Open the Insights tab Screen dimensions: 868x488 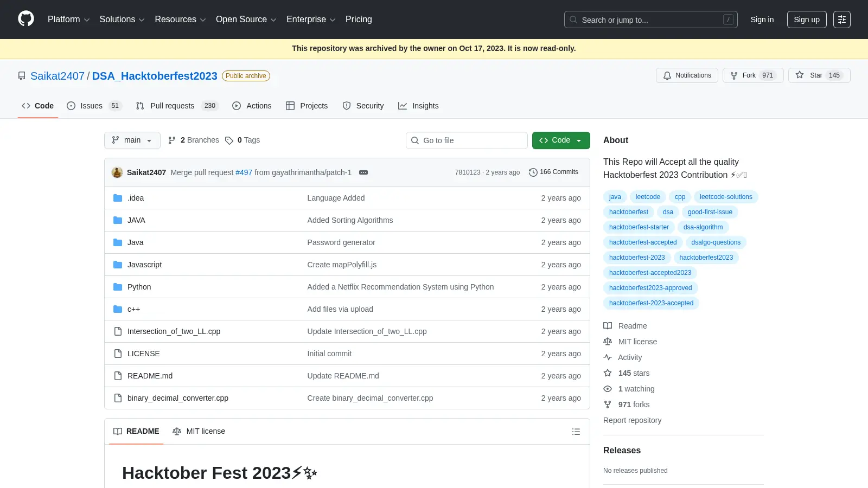point(418,106)
